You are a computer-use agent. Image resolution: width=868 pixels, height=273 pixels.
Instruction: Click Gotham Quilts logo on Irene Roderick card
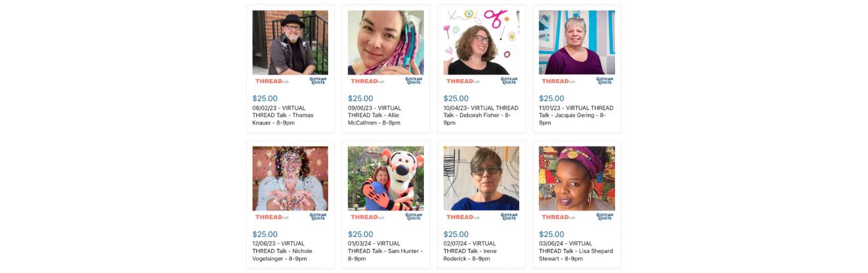(x=509, y=217)
